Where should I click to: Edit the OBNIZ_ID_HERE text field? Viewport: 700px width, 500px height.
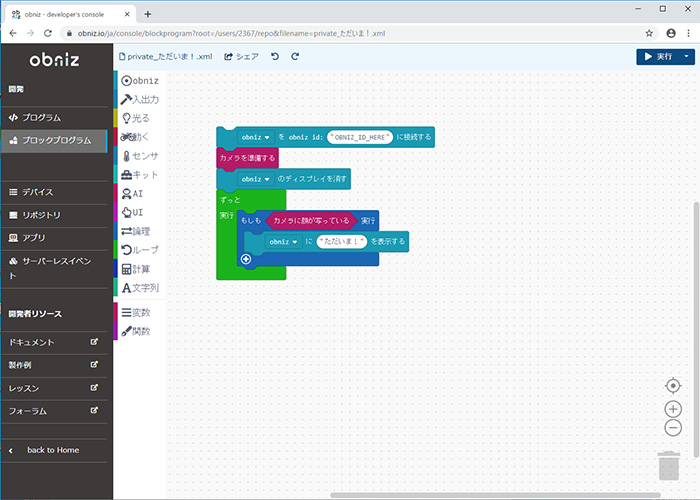point(359,137)
